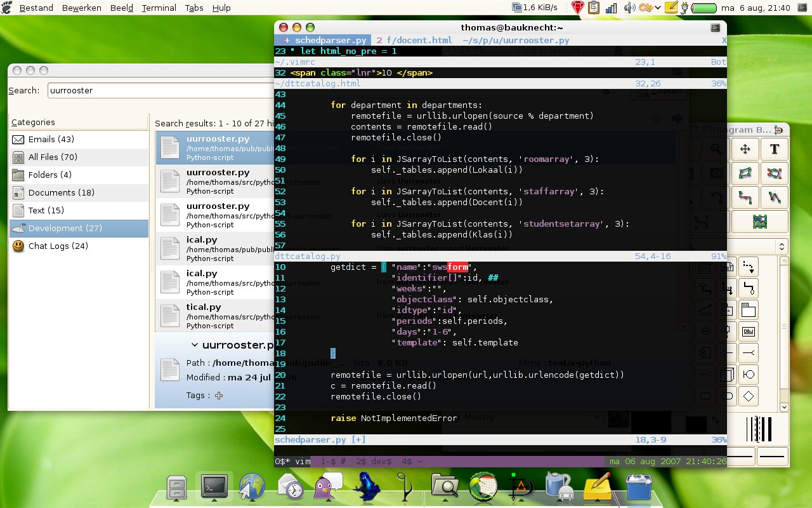Viewport: 812px width, 508px height.
Task: Collapse the uurrooster.py details expander
Action: 195,345
